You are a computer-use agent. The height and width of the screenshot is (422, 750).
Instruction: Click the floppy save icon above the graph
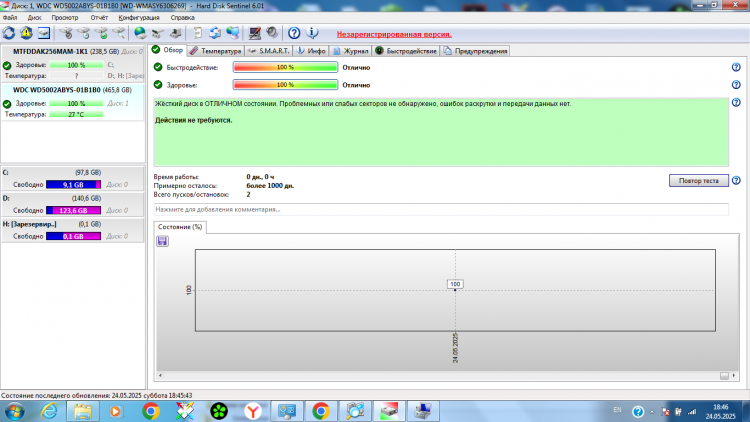pos(162,241)
